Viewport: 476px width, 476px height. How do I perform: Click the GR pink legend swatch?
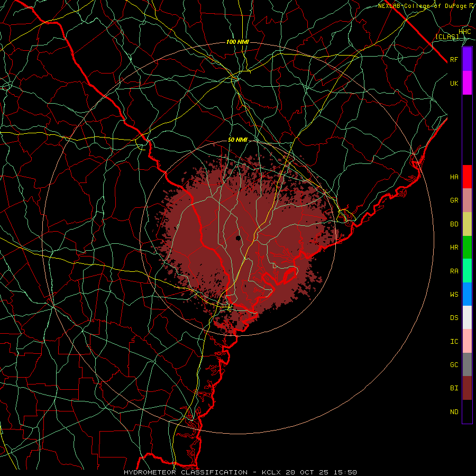click(x=467, y=200)
